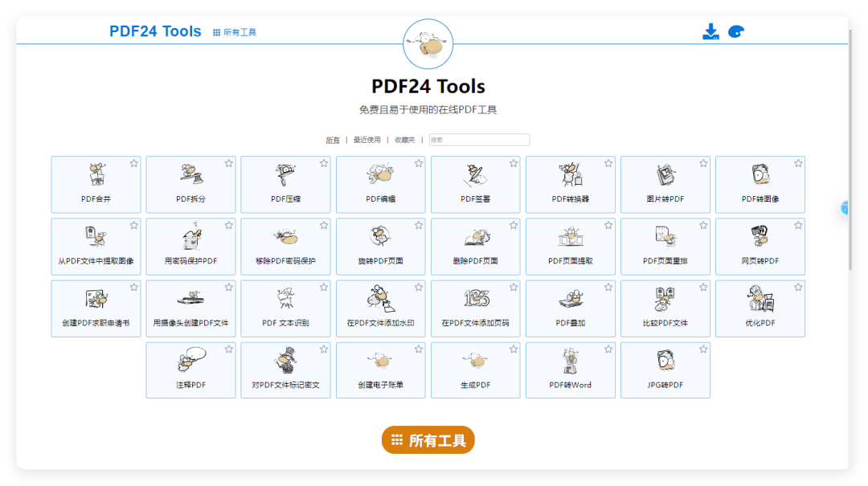Open the 创建电子账单 tool tile
This screenshot has width=868, height=486.
click(380, 370)
